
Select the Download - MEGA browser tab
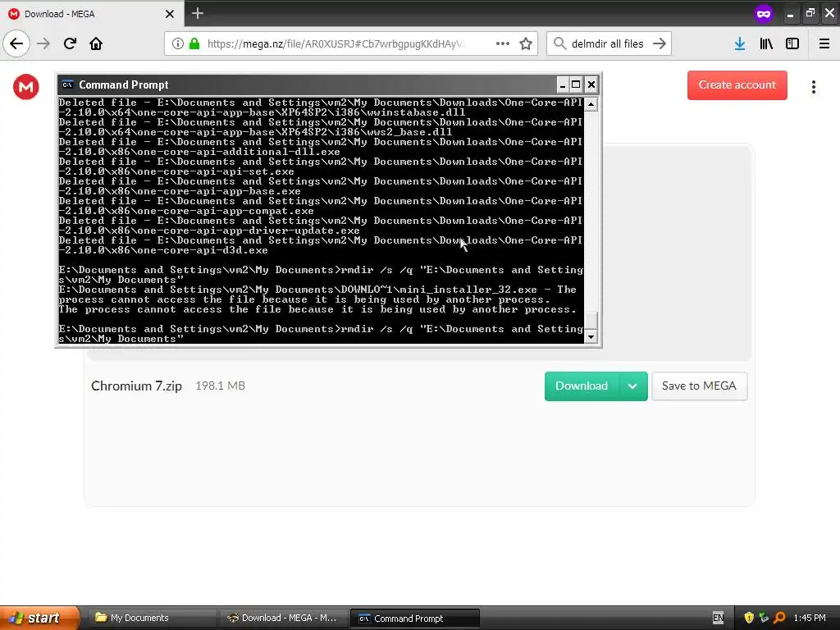[x=92, y=13]
